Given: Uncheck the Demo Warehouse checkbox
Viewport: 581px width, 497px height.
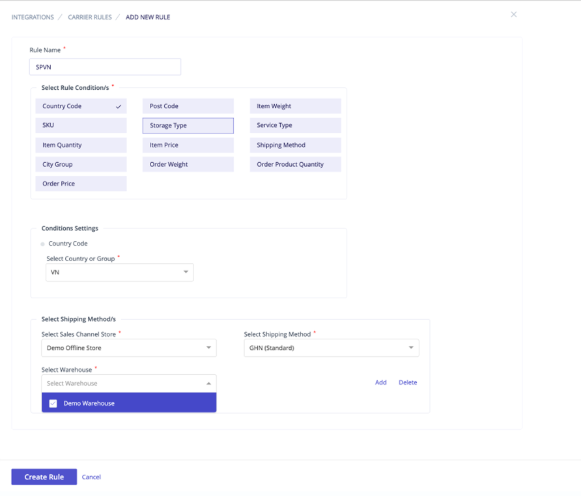Looking at the screenshot, I should pyautogui.click(x=53, y=403).
